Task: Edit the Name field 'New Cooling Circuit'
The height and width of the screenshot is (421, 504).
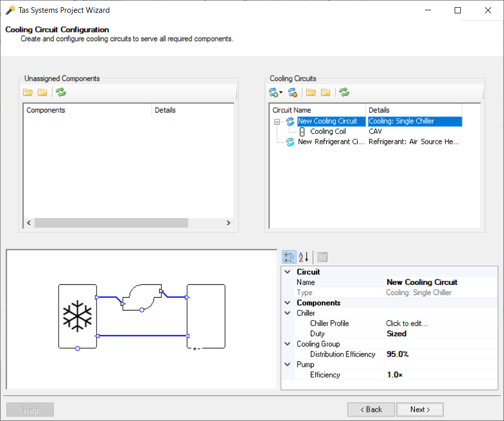Action: click(441, 282)
